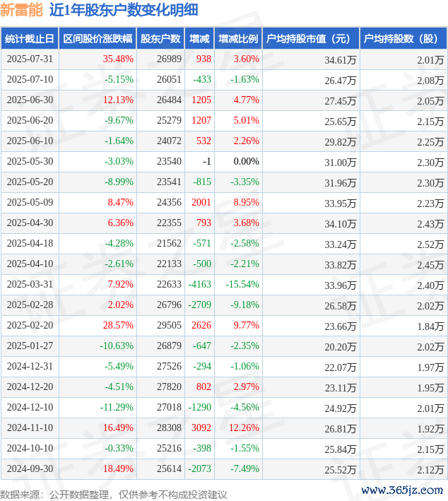Viewport: 448px width, 501px height.
Task: Select the date cell 2024-09-30
Action: click(x=30, y=468)
